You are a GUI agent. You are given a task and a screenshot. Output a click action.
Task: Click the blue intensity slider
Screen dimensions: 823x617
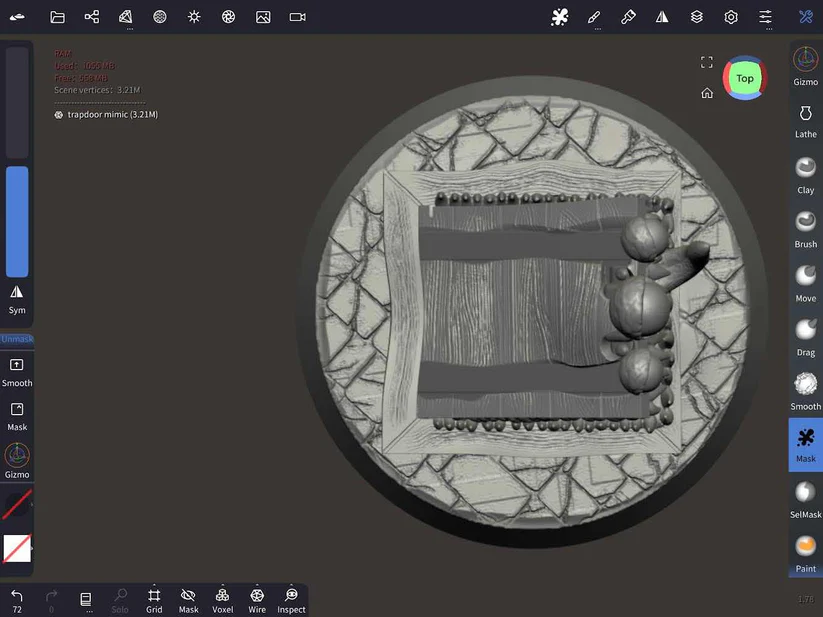click(17, 221)
